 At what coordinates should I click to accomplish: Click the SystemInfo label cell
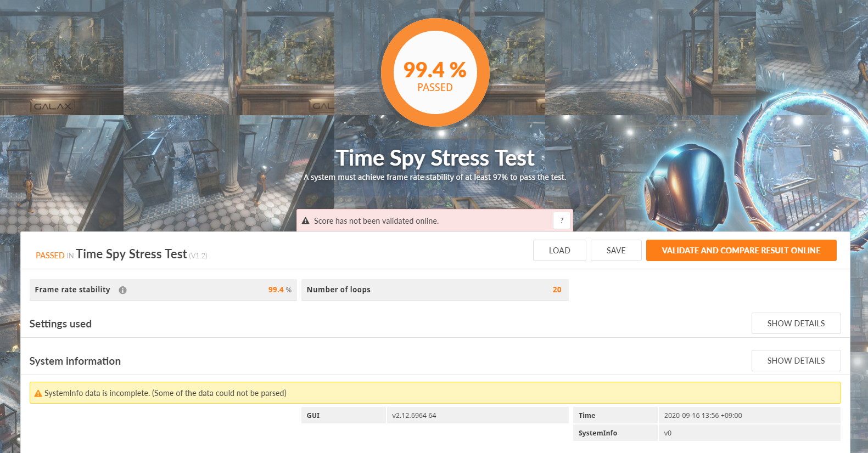tap(615, 433)
